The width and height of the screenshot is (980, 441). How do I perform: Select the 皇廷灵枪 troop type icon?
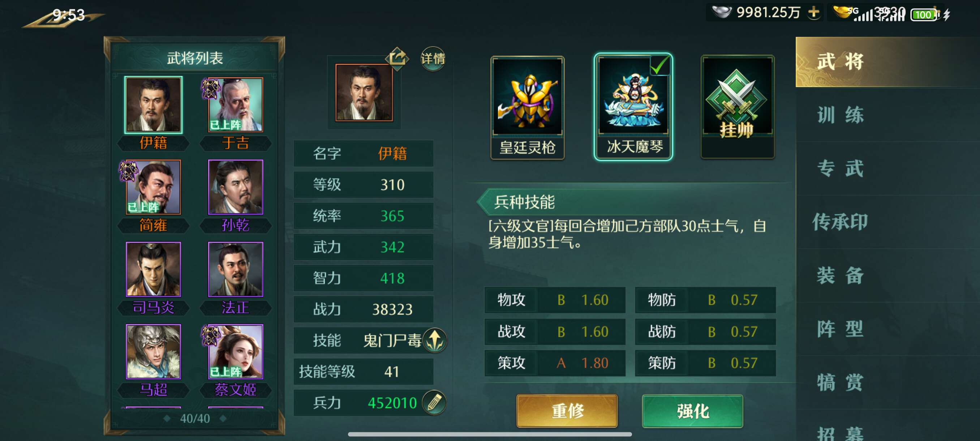(x=527, y=107)
